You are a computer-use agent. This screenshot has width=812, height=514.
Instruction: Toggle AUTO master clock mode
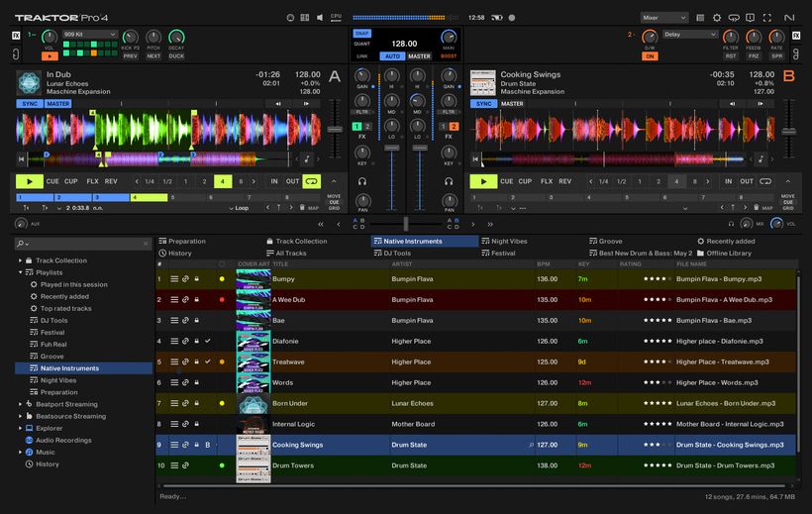(x=392, y=56)
